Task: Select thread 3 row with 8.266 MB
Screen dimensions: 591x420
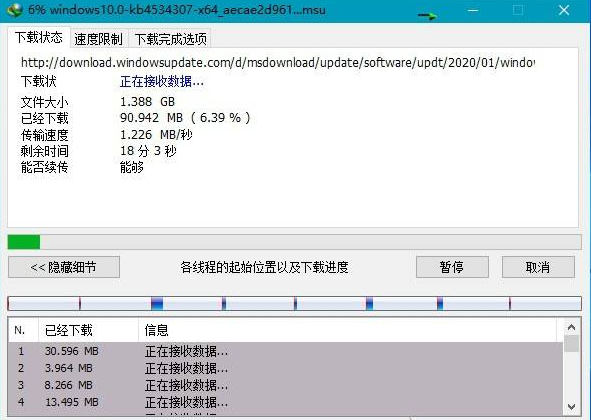Action: 286,385
